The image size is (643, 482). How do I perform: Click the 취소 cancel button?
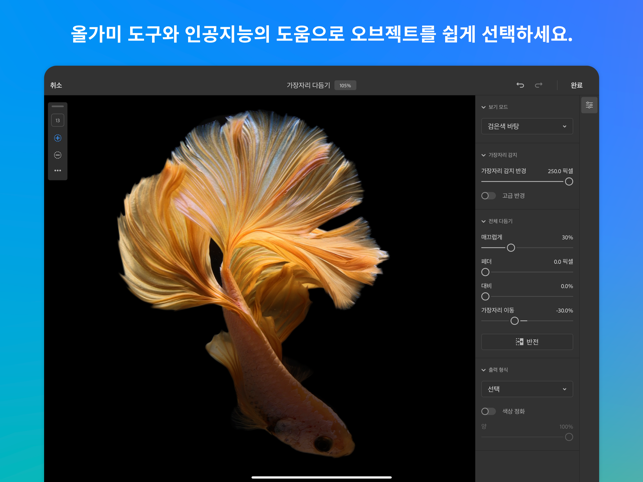(56, 86)
